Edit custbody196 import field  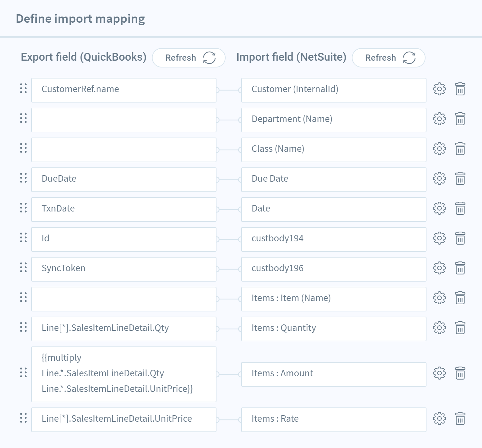334,269
